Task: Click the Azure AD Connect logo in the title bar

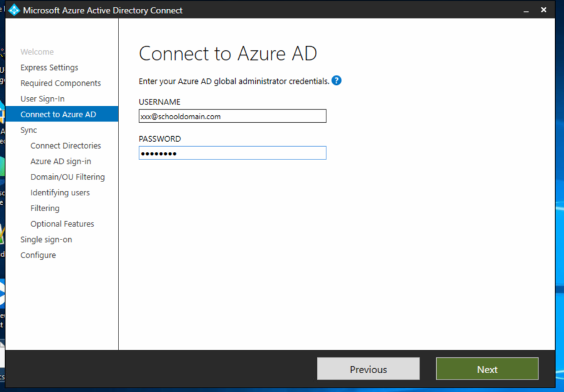Action: (14, 10)
